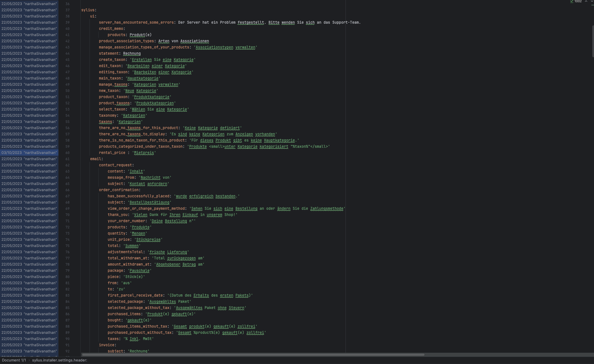Click the rental_price key on line 60

click(x=112, y=153)
